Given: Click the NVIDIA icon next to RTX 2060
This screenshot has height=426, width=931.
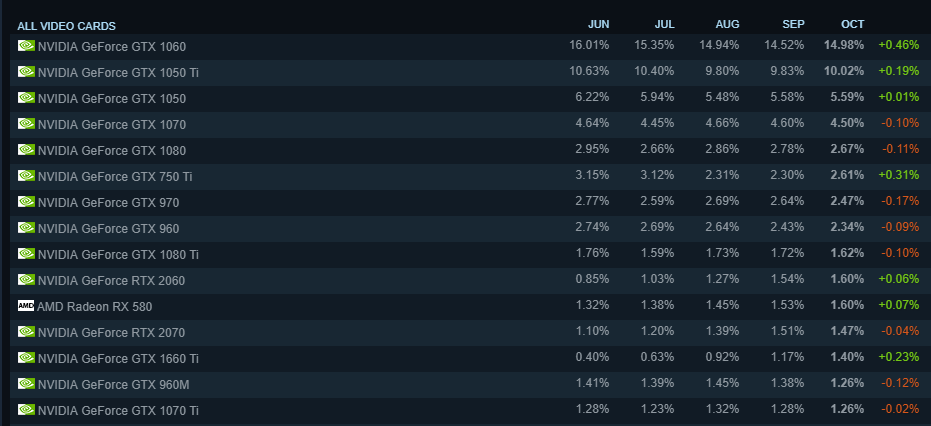Looking at the screenshot, I should tap(26, 280).
